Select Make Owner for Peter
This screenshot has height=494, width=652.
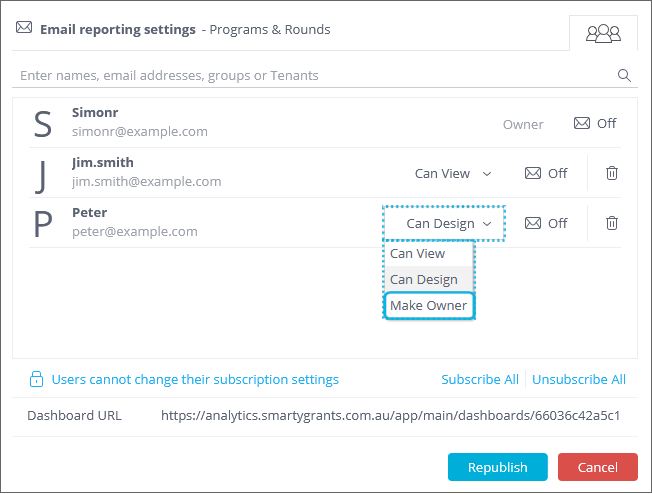pos(429,305)
